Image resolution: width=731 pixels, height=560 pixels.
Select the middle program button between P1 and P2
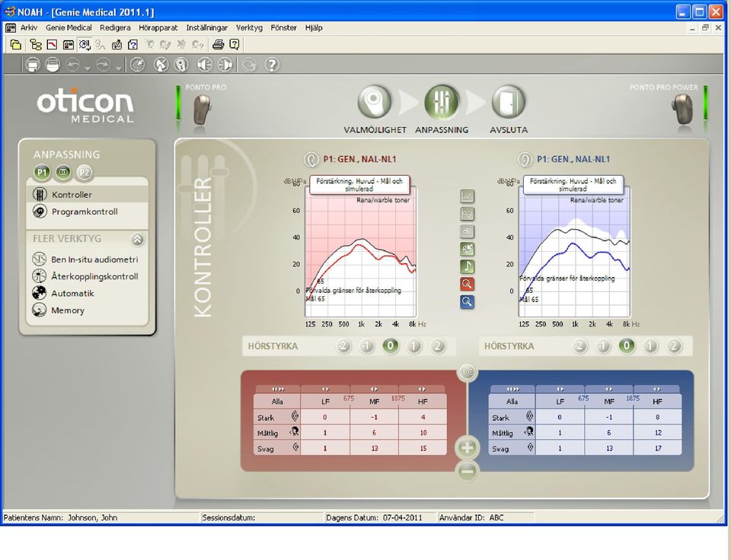pos(63,173)
